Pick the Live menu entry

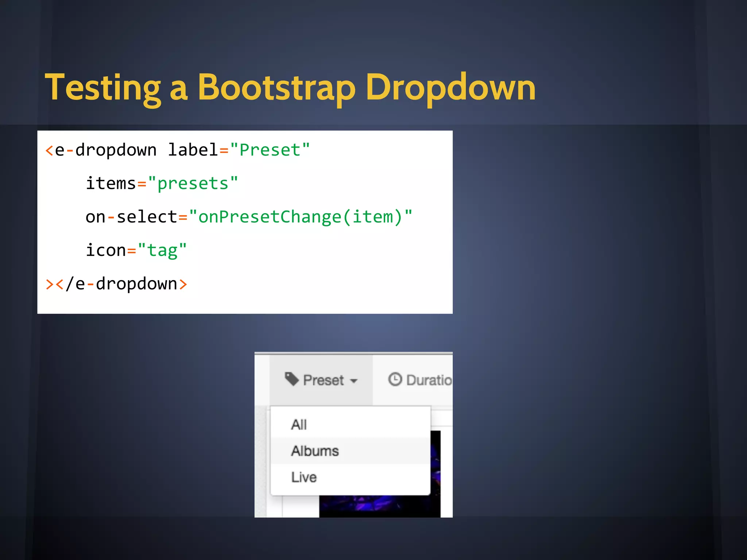tap(304, 477)
